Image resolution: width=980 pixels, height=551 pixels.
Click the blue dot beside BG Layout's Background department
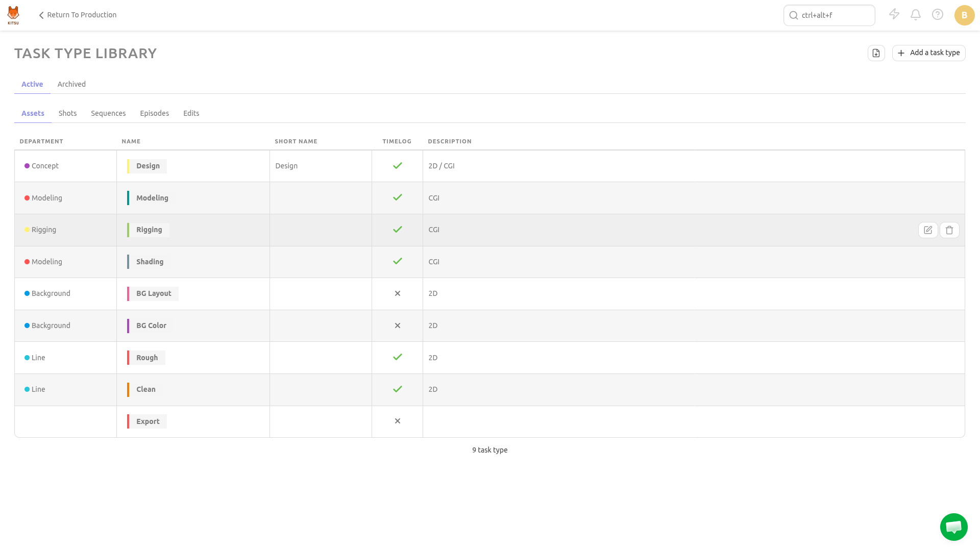pyautogui.click(x=27, y=293)
